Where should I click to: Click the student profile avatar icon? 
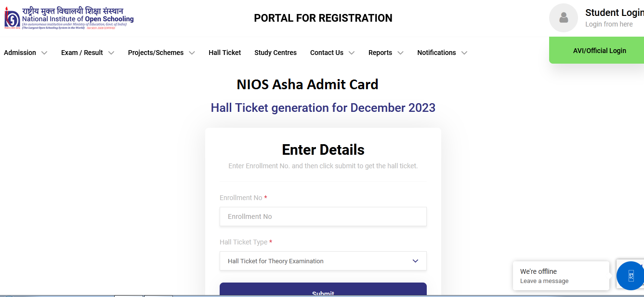pos(563,18)
